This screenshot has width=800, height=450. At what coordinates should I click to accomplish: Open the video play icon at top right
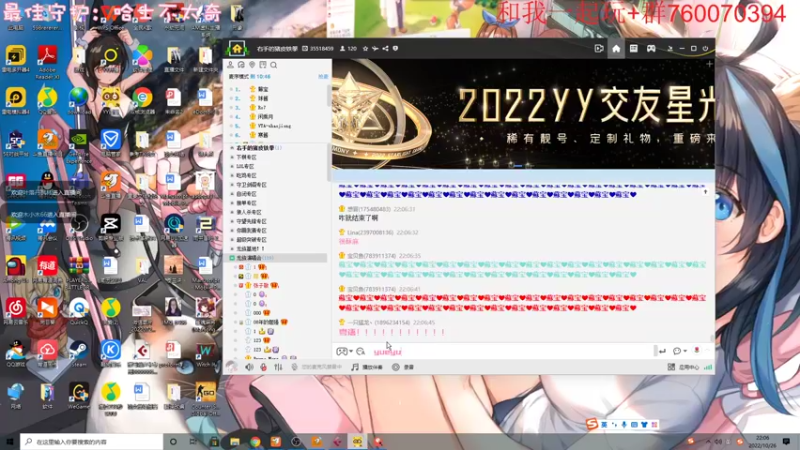coord(599,48)
